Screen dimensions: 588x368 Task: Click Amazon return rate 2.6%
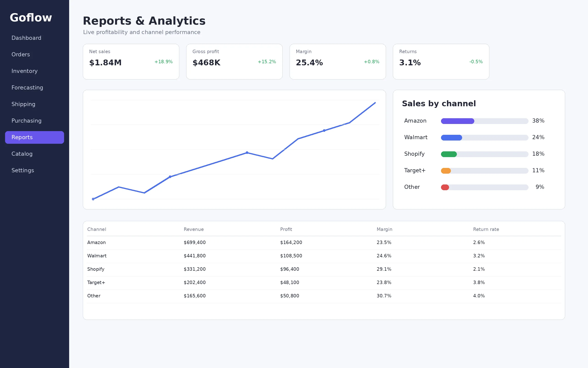click(x=479, y=242)
